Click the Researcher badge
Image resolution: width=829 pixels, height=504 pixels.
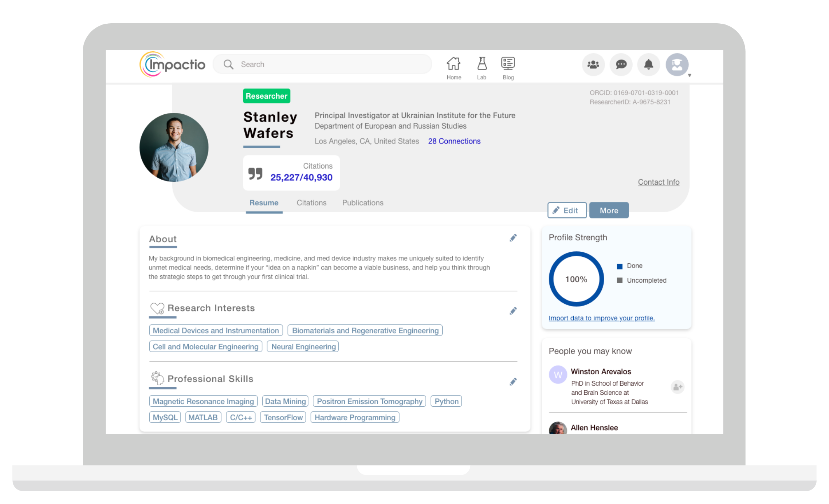pyautogui.click(x=267, y=96)
